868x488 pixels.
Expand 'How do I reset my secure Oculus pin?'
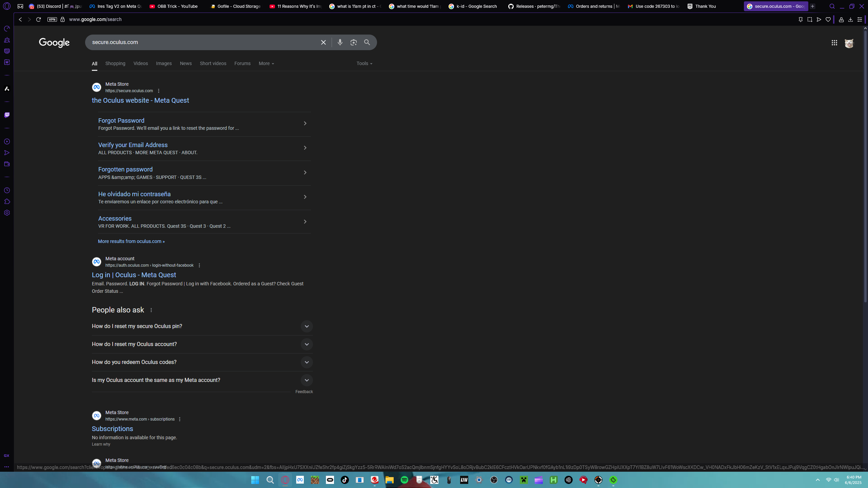202,326
